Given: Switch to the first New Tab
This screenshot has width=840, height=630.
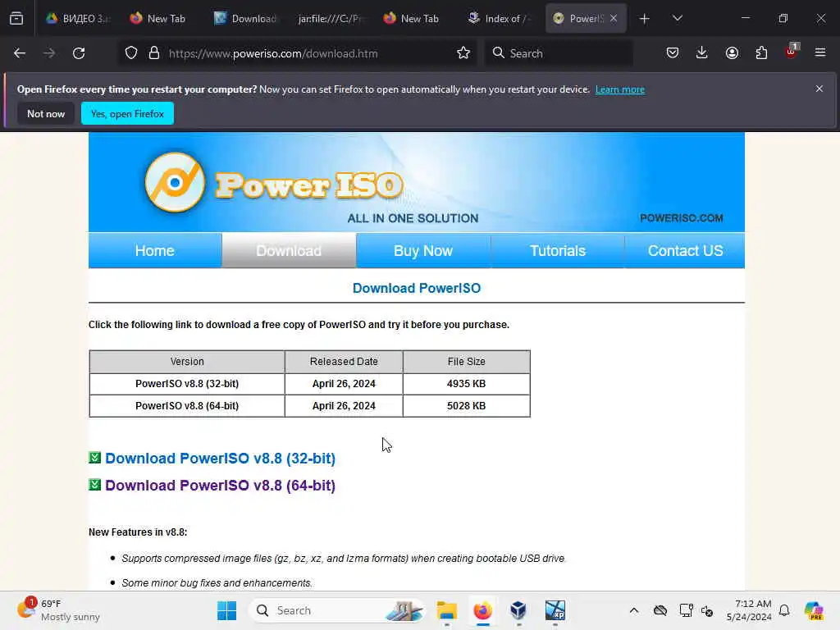Looking at the screenshot, I should point(158,19).
